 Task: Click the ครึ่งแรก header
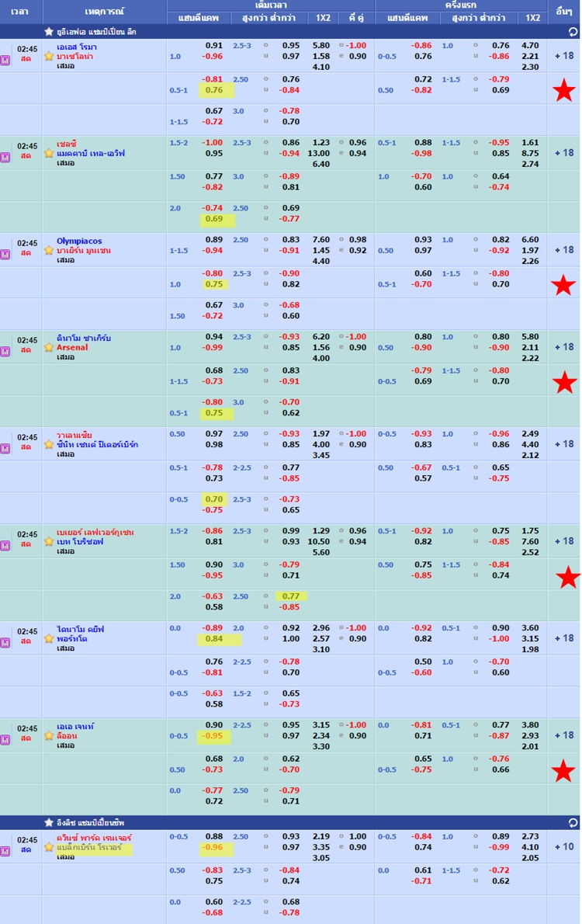click(461, 5)
